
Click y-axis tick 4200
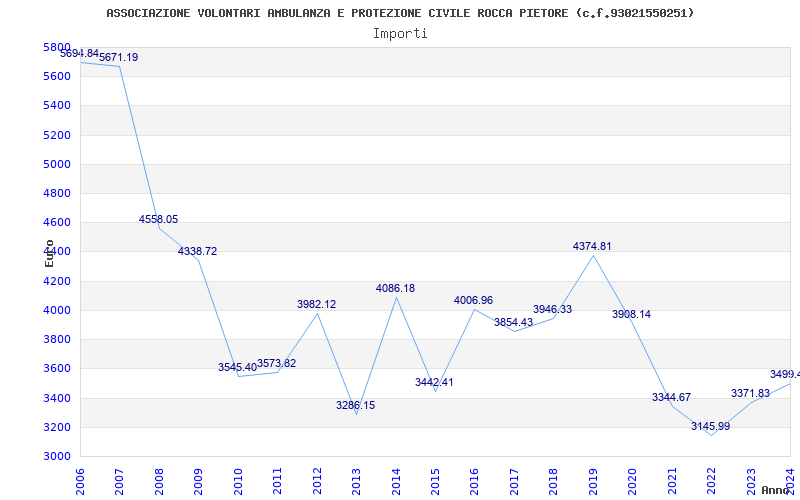57,281
